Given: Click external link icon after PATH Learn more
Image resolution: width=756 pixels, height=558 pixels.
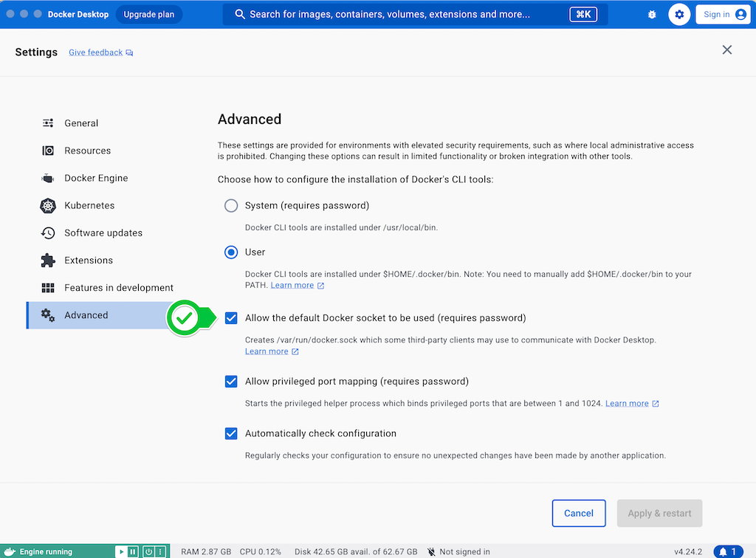Looking at the screenshot, I should point(320,286).
